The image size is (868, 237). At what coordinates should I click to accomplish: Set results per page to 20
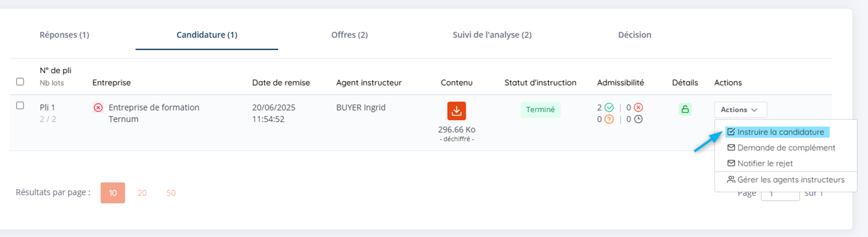[x=142, y=193]
